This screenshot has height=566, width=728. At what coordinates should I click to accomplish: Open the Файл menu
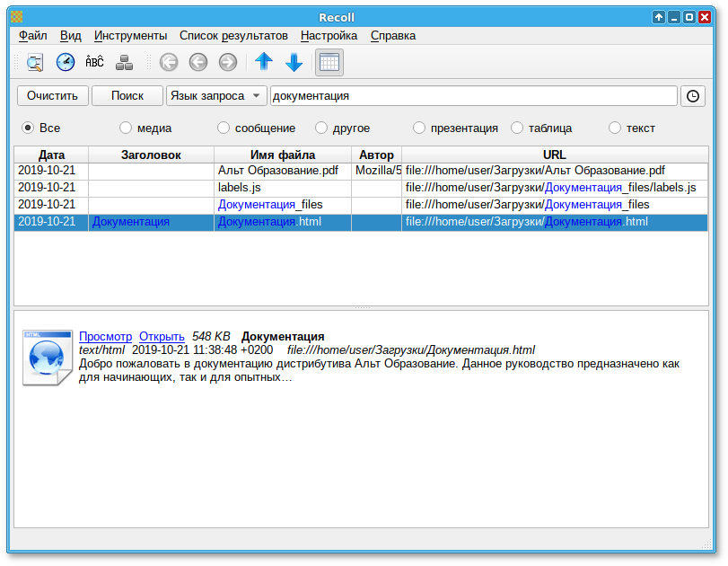(x=32, y=36)
